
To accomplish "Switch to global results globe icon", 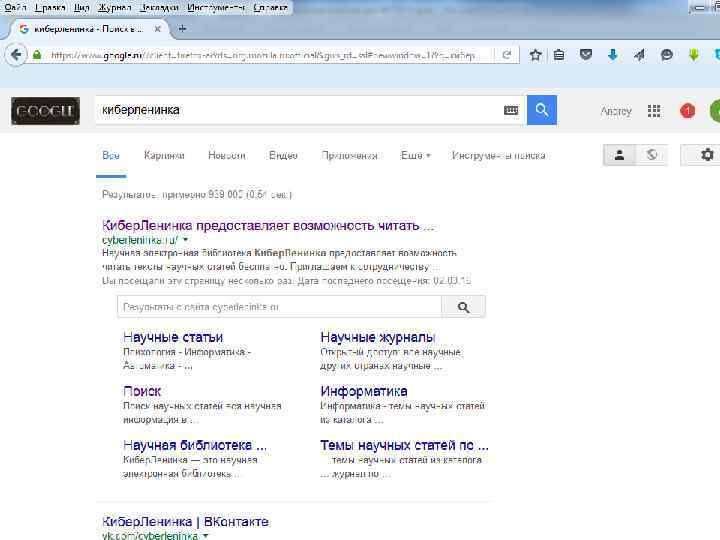I will click(x=651, y=155).
